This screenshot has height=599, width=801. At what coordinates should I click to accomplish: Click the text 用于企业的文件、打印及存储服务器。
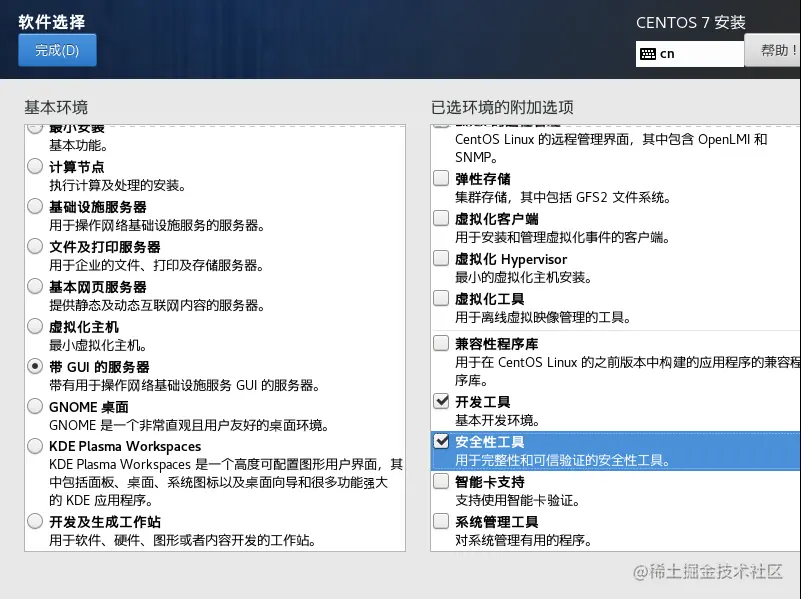pyautogui.click(x=156, y=266)
